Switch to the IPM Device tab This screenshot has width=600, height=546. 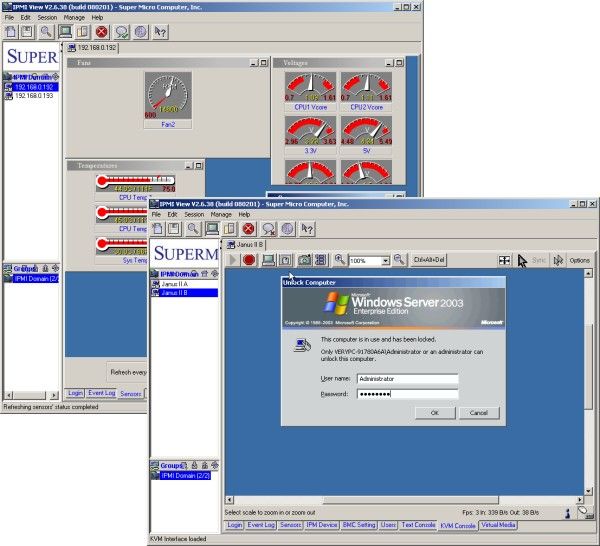pos(321,525)
